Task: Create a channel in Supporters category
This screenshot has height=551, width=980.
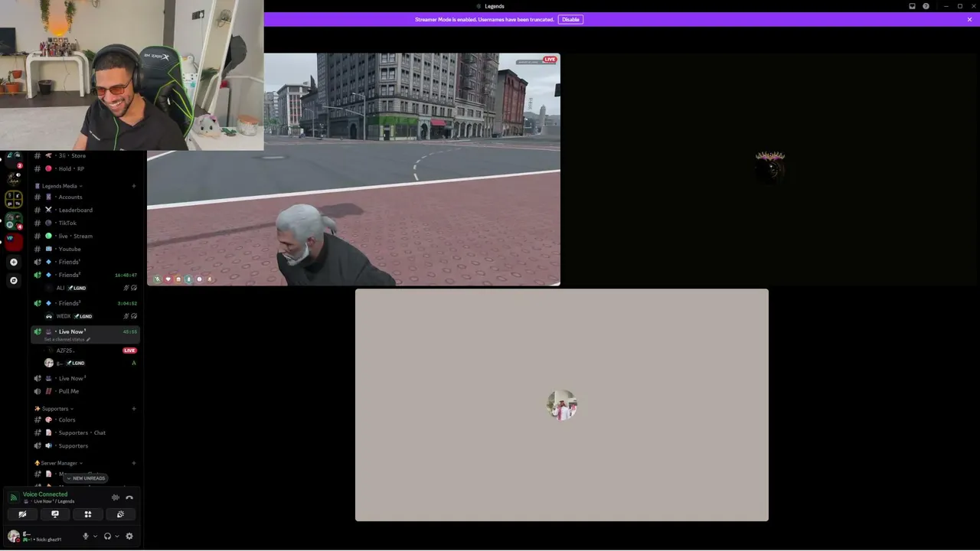Action: tap(133, 409)
